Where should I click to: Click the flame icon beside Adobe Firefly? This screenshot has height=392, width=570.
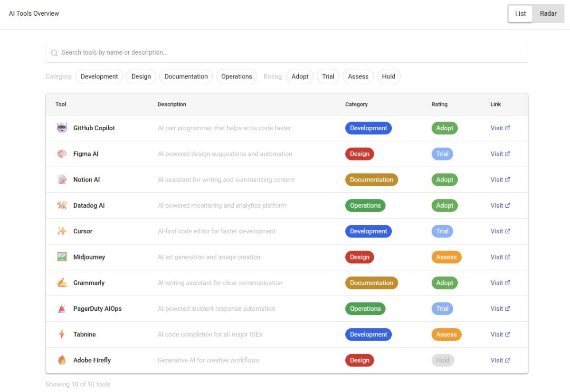pyautogui.click(x=62, y=360)
